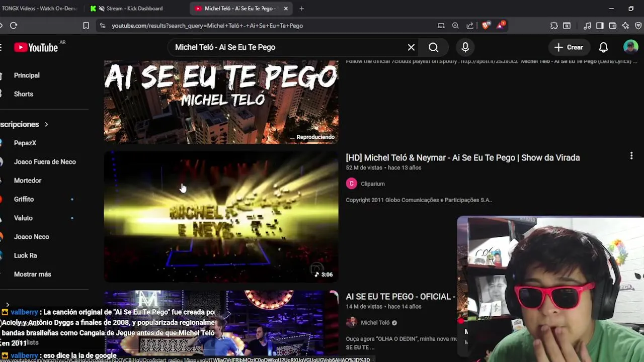Image resolution: width=644 pixels, height=362 pixels.
Task: Open AI SE EU TE PEGO OFICIAL thumbnail
Action: [x=221, y=325]
